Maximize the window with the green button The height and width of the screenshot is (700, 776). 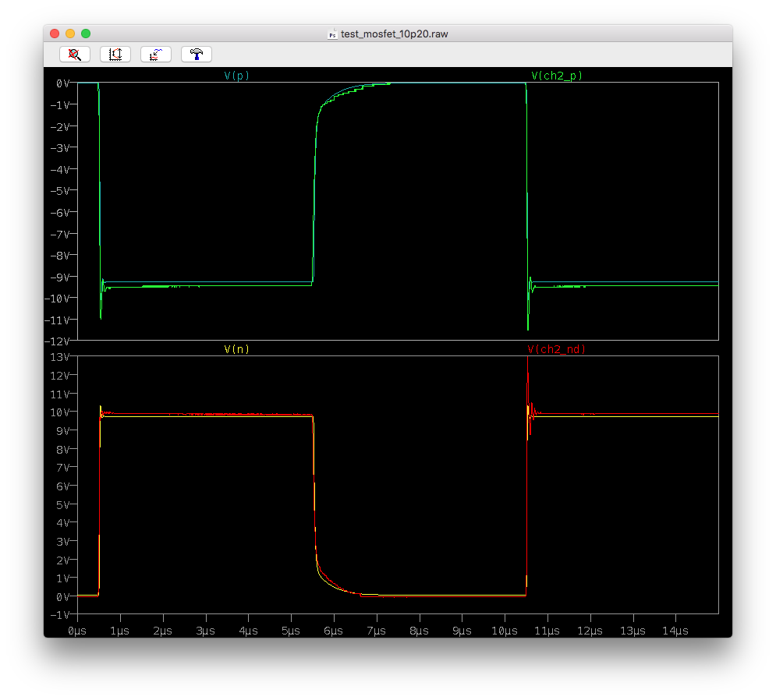tap(86, 34)
